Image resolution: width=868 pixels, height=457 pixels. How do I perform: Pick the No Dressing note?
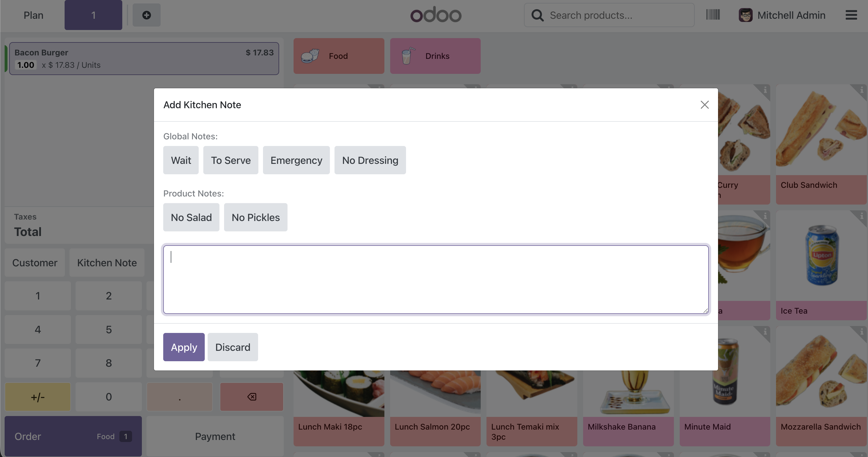tap(370, 160)
